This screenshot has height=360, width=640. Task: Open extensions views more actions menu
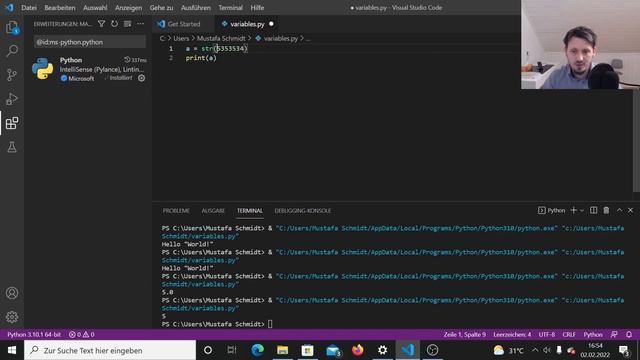pos(140,24)
